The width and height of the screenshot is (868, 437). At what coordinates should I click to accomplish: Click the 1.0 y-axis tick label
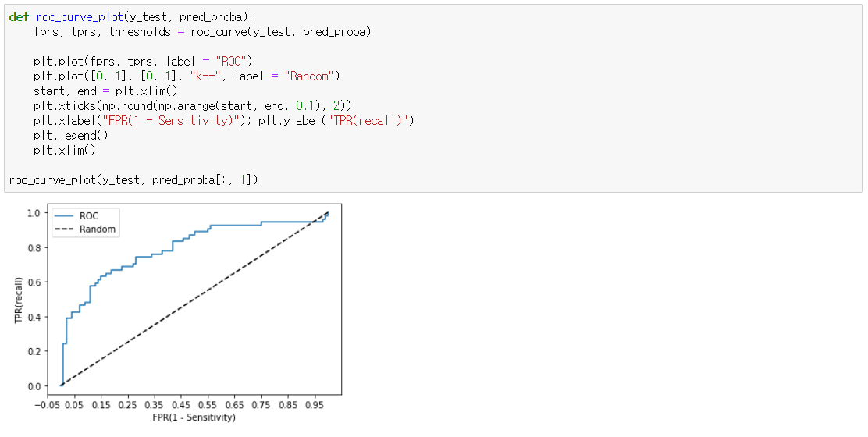click(34, 213)
